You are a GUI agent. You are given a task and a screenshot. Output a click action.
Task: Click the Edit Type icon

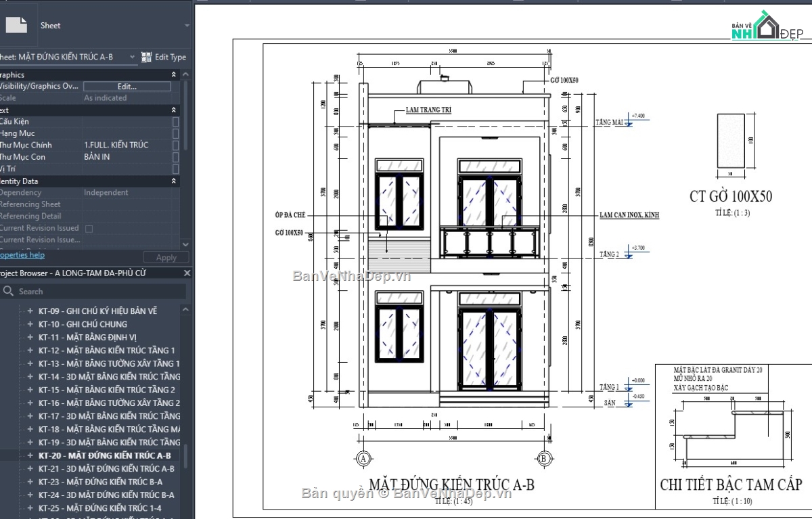[146, 58]
